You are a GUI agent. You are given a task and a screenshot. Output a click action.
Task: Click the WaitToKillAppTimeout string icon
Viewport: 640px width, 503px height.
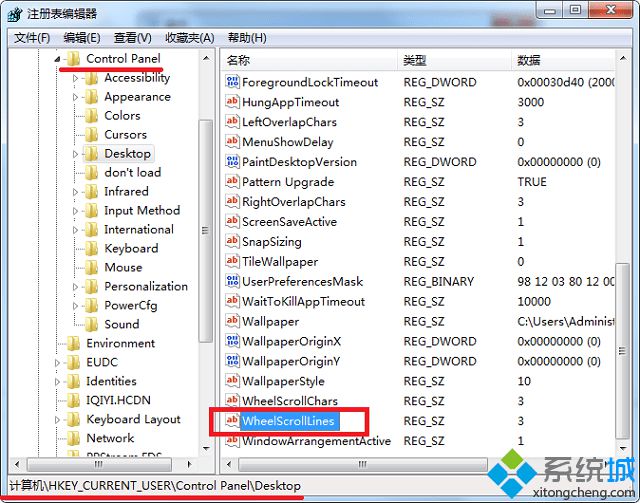(232, 301)
